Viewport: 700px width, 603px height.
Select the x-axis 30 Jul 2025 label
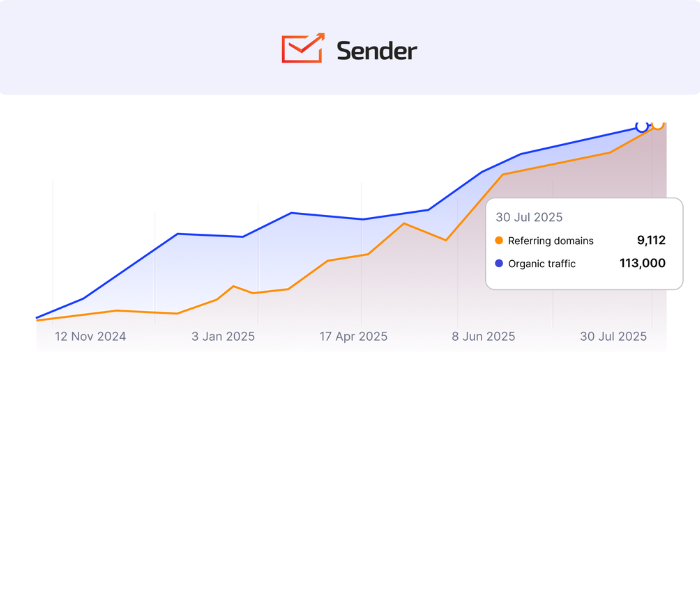(x=613, y=337)
